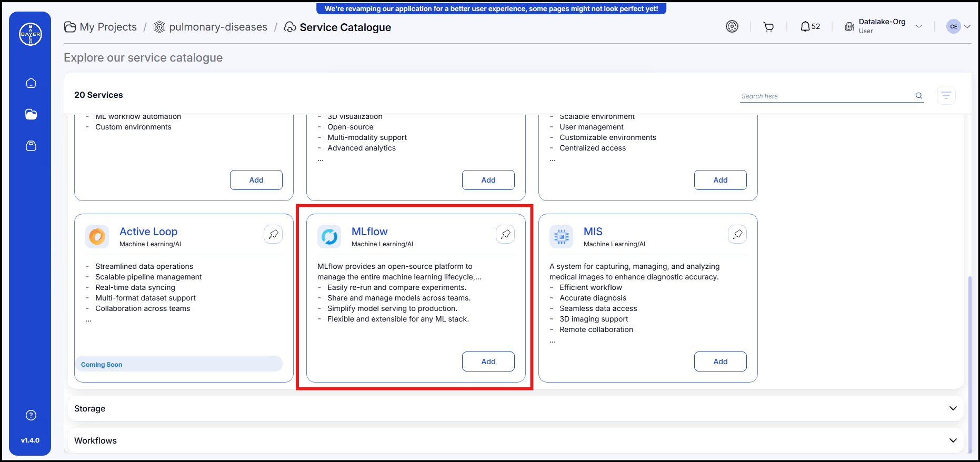980x462 pixels.
Task: Click the Active Loop title
Action: click(x=148, y=232)
